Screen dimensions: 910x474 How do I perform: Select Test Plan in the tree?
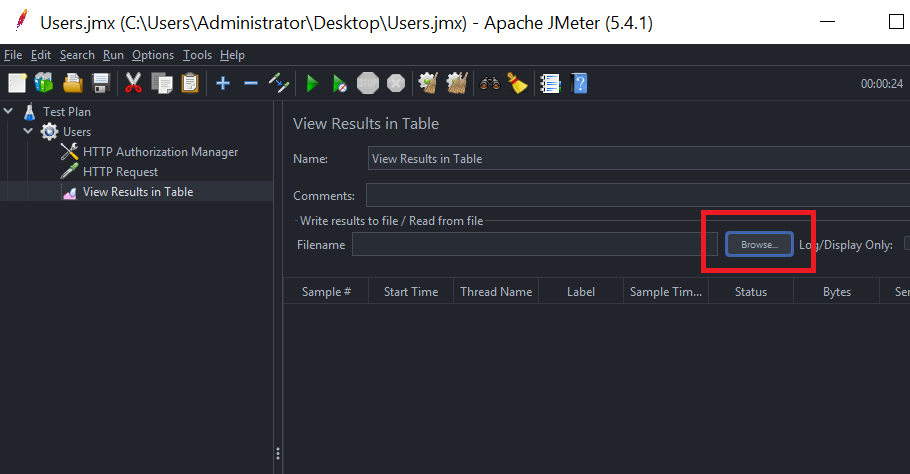point(66,111)
